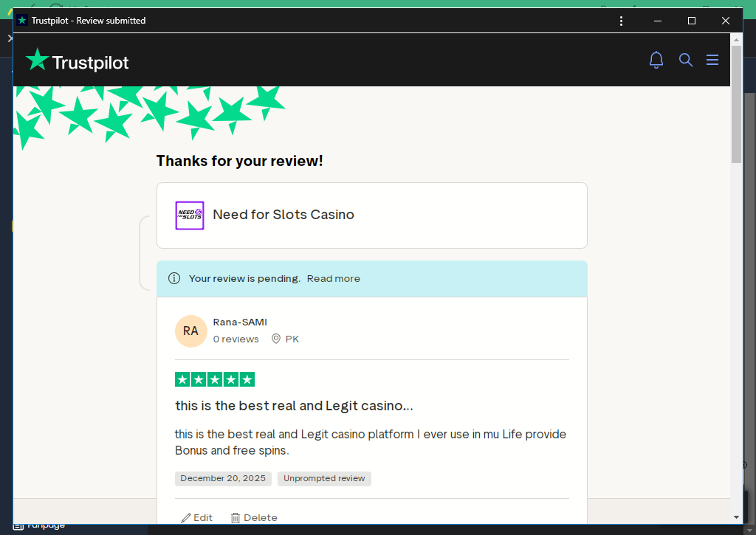Image resolution: width=756 pixels, height=535 pixels.
Task: Click the scrollbar down arrow
Action: pos(736,517)
